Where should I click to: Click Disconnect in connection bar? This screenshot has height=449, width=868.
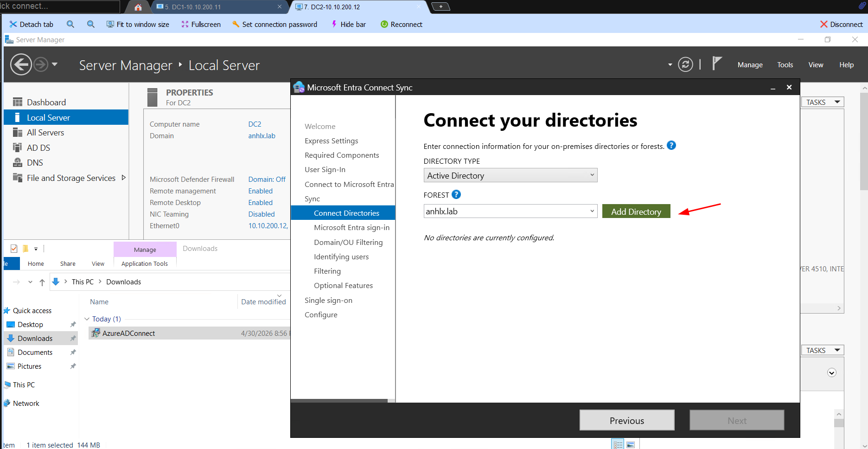pyautogui.click(x=841, y=24)
